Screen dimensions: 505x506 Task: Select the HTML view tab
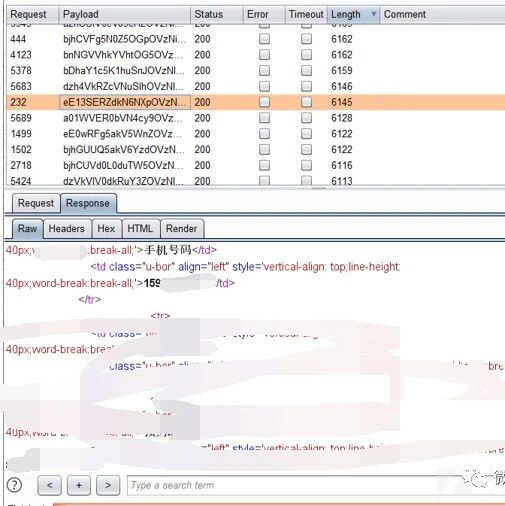[x=140, y=229]
